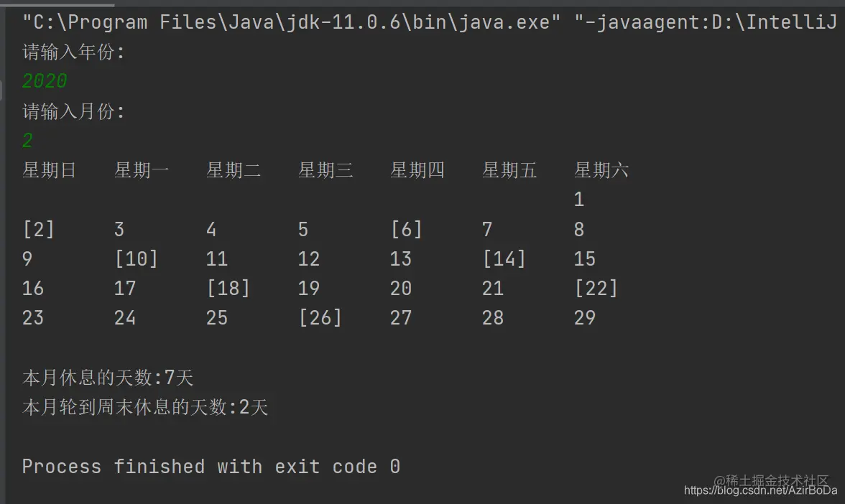The width and height of the screenshot is (845, 504).
Task: Click the 本月轮到周末休息的天数 line
Action: coord(145,407)
